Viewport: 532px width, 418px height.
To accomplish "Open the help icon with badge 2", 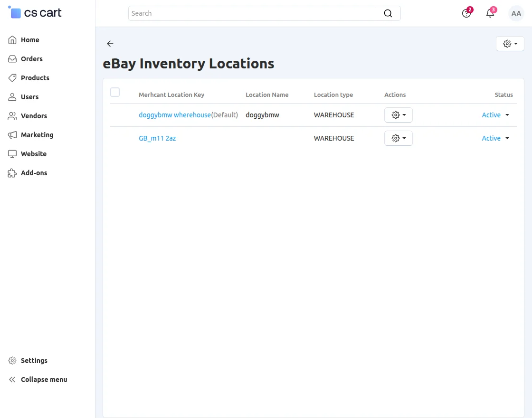I will click(466, 13).
